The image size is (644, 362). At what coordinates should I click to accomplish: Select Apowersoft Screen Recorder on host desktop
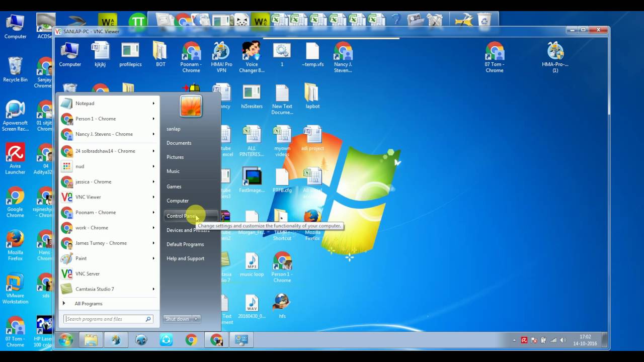click(x=15, y=116)
